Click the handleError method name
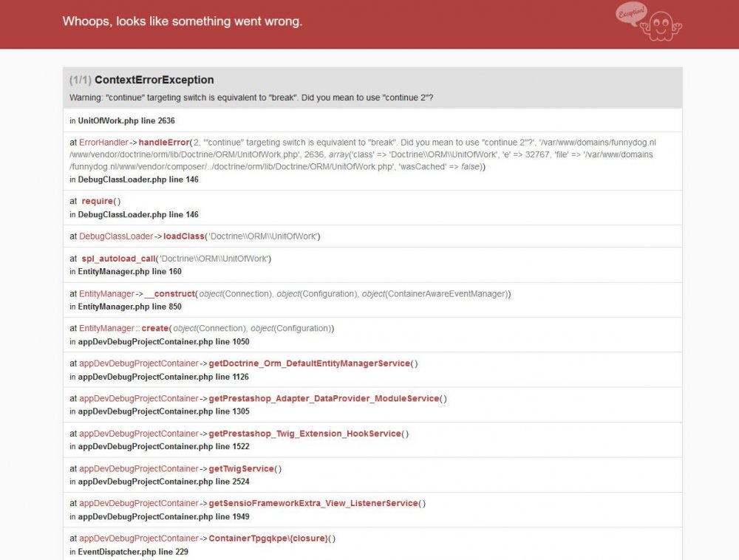Image resolution: width=739 pixels, height=560 pixels. (163, 142)
